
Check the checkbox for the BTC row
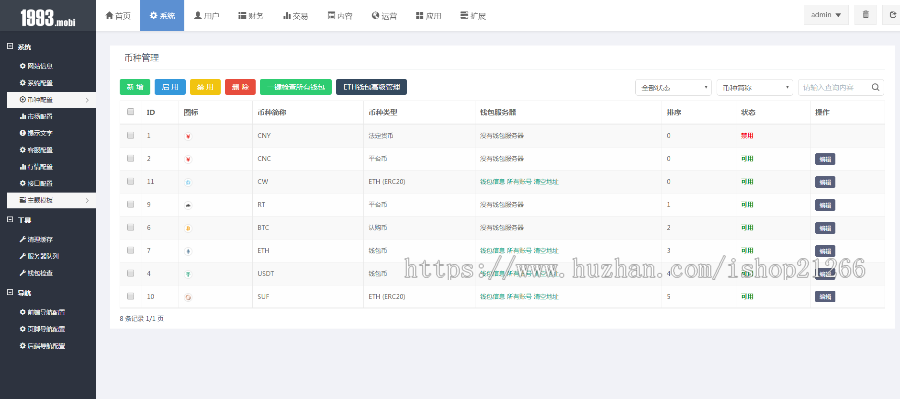[130, 227]
